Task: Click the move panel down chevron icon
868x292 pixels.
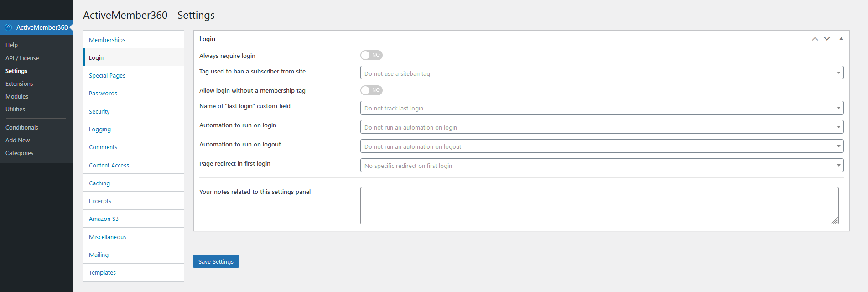Action: [827, 39]
